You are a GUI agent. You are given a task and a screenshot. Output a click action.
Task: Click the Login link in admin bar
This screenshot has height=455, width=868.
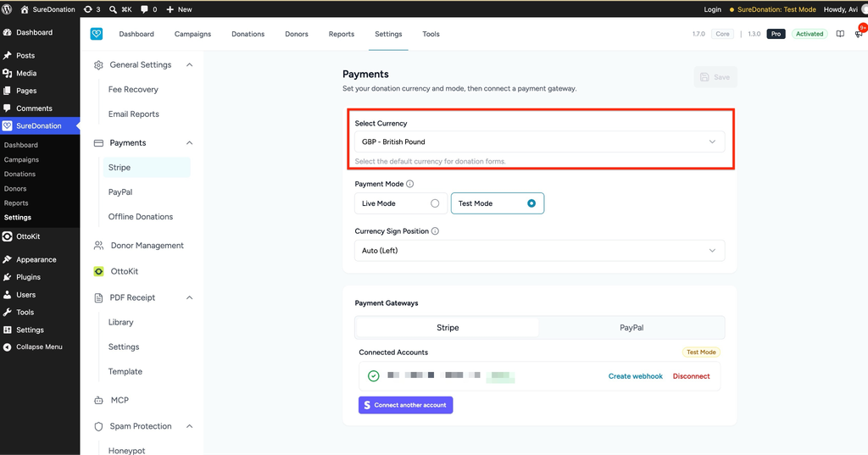(712, 9)
